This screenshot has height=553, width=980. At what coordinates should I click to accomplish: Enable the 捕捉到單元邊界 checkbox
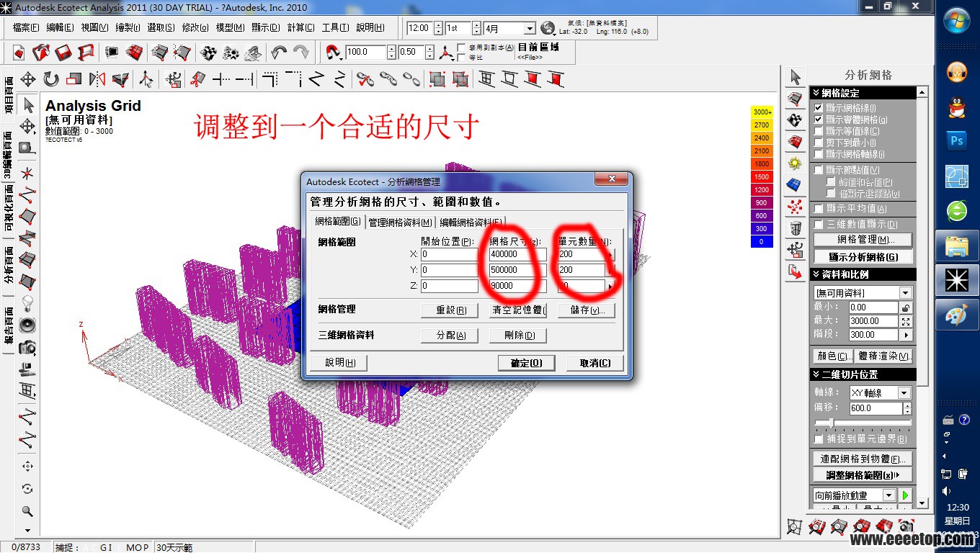tap(818, 439)
